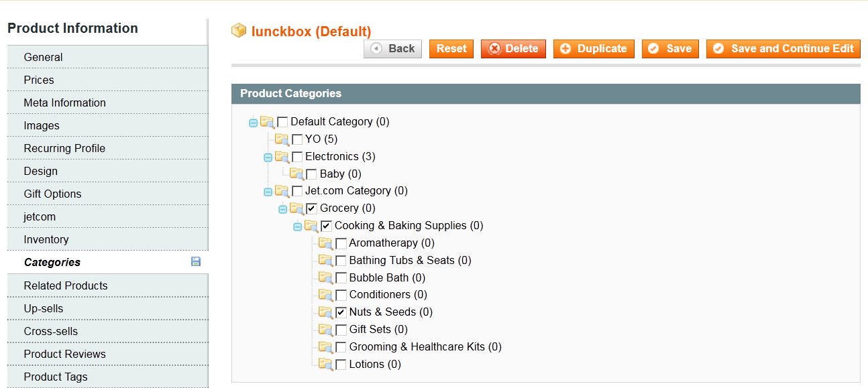
Task: Collapse the Jet.com Category node
Action: [268, 192]
